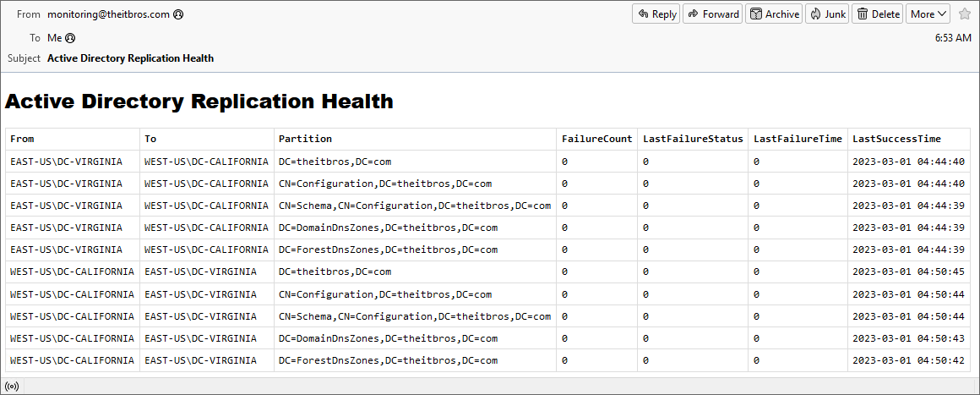Screen dimensions: 980x395
Task: Click contact icon next to Me
Action: (x=70, y=38)
